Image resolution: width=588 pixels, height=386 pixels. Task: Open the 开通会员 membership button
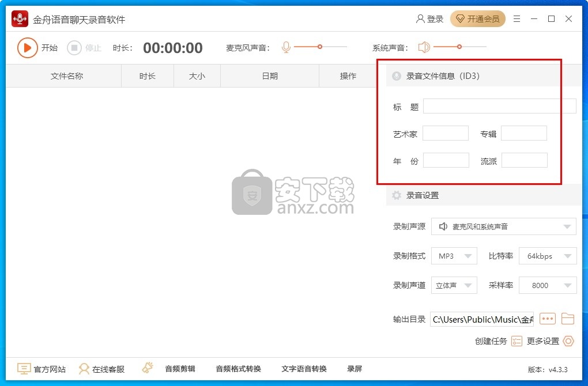pos(478,19)
